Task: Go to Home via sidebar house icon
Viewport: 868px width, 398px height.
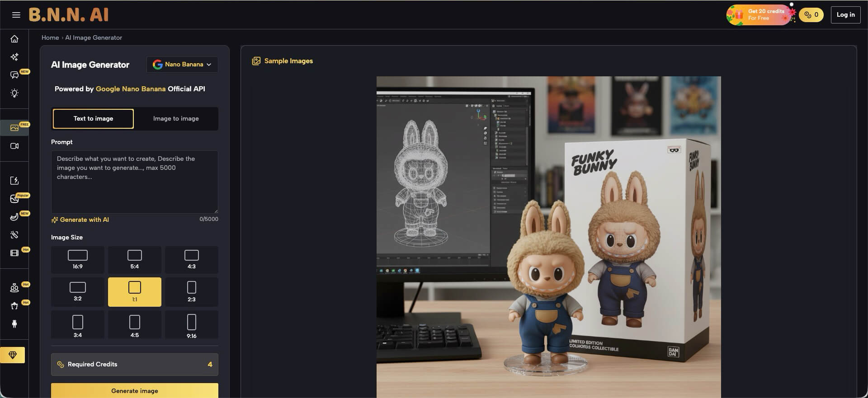Action: (x=14, y=39)
